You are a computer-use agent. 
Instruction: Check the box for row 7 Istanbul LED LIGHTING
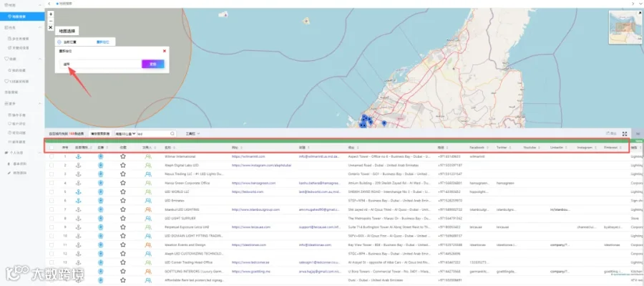(x=52, y=209)
